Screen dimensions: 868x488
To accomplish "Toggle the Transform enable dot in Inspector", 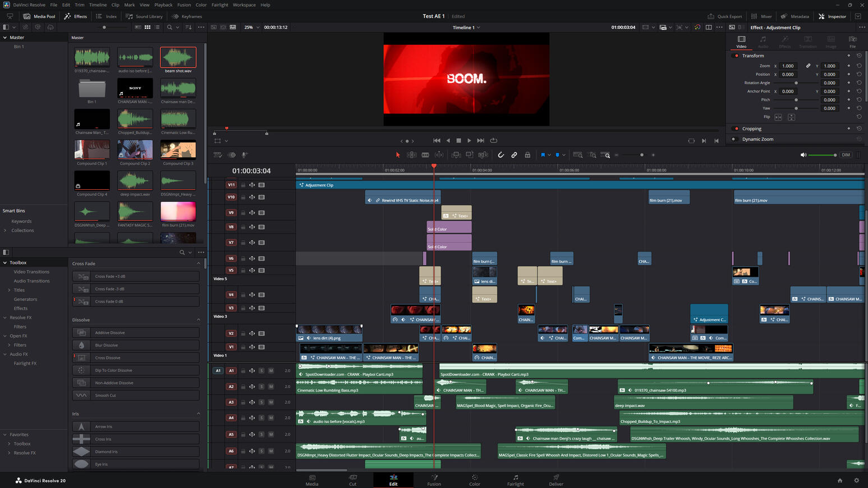I will 736,56.
